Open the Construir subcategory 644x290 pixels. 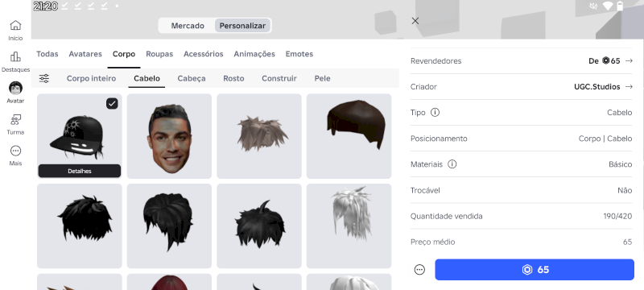(279, 78)
